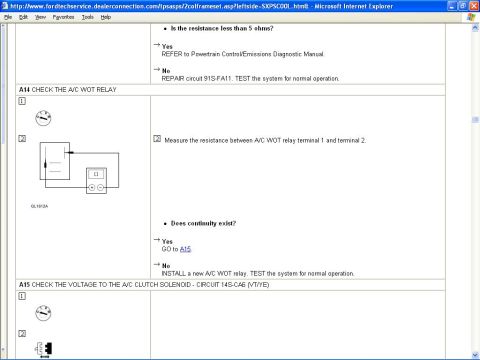Viewport: 480px width, 360px height.
Task: Click the Windows flag logo in menu bar
Action: tap(471, 17)
